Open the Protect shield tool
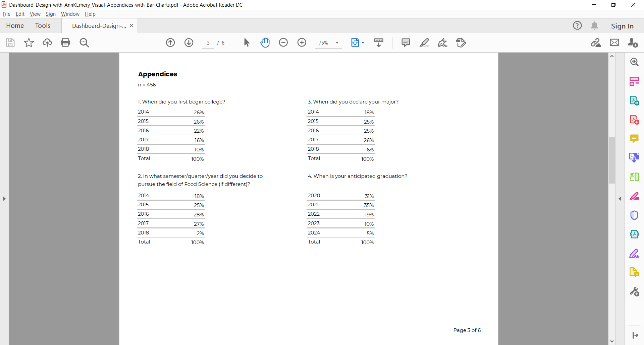The width and height of the screenshot is (644, 345). tap(635, 215)
